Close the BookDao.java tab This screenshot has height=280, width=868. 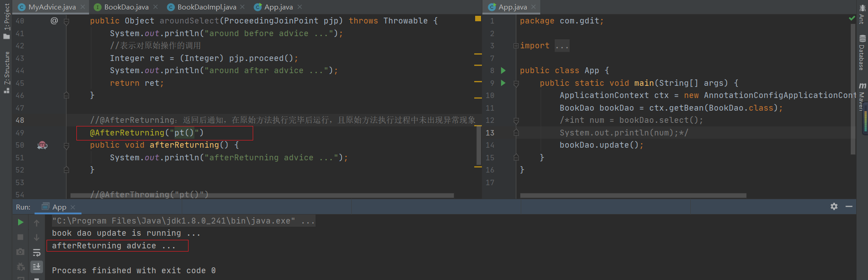(156, 7)
